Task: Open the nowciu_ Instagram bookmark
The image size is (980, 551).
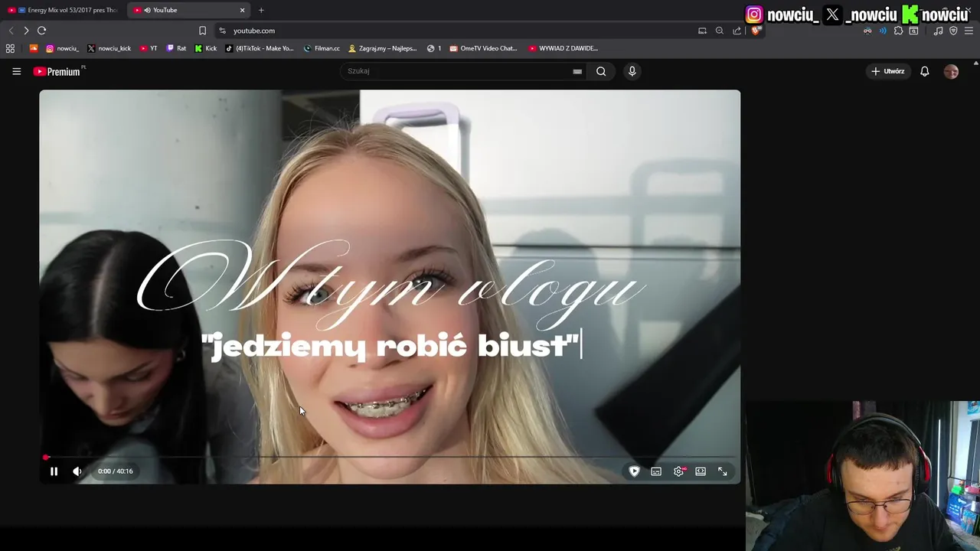Action: (62, 48)
